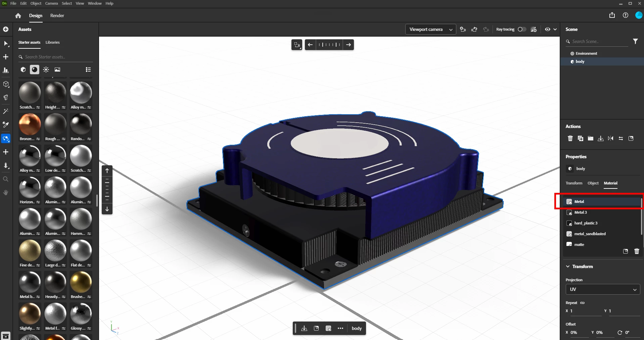
Task: Toggle the Lights asset filter
Action: [46, 70]
